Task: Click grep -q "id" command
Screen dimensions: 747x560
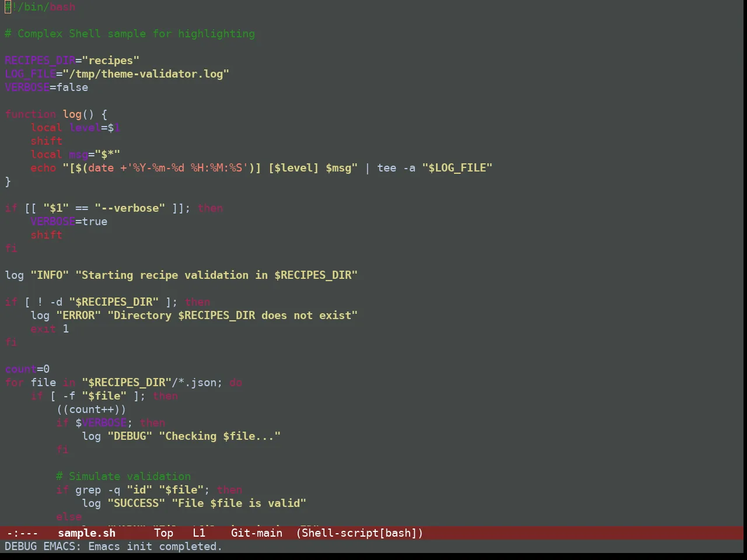Action: tap(114, 490)
